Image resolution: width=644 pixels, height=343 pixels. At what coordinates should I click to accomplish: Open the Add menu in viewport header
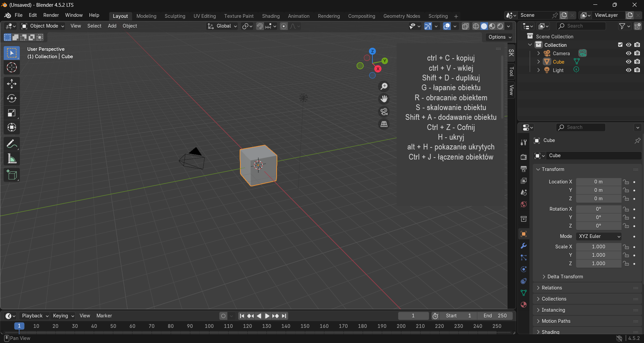click(112, 26)
